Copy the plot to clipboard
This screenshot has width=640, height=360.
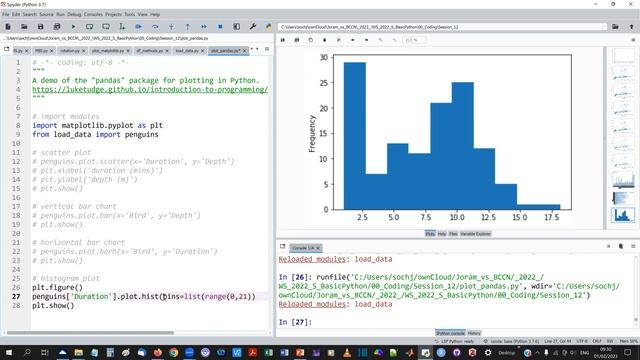click(311, 40)
